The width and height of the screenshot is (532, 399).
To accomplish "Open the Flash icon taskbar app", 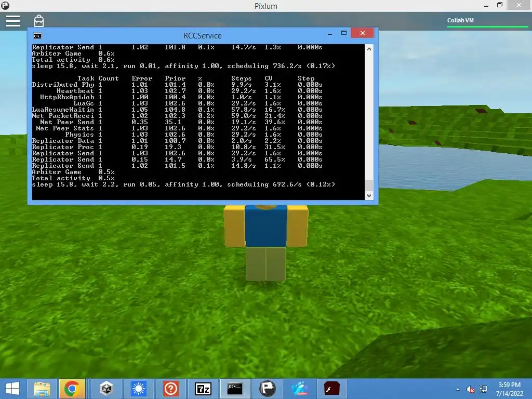I will tap(331, 389).
